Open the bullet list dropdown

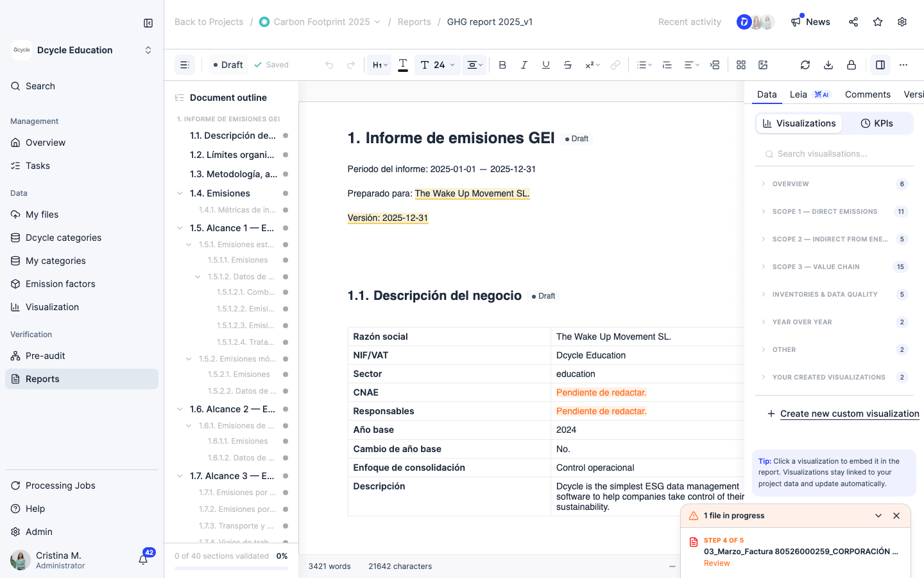(x=644, y=65)
